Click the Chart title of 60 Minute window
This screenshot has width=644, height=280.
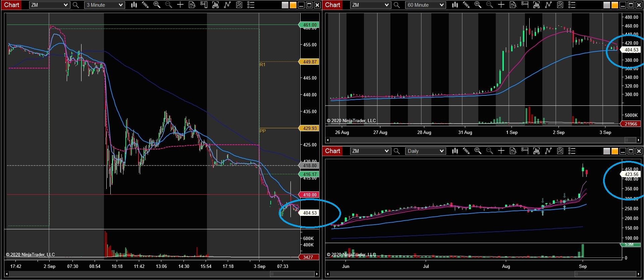(333, 5)
